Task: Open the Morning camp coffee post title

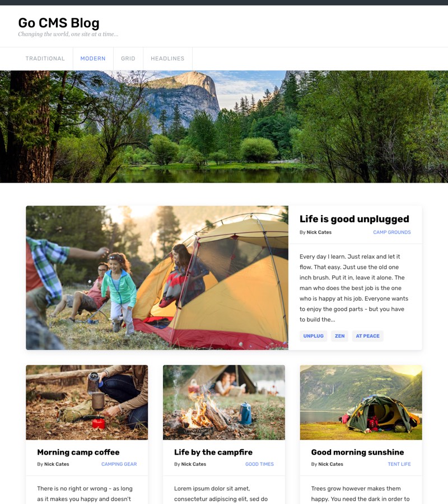Action: [78, 452]
